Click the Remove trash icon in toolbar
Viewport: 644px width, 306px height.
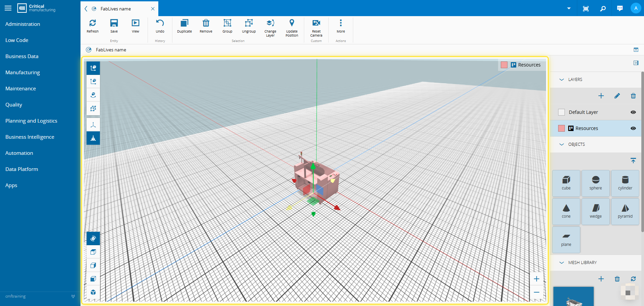[x=206, y=23]
